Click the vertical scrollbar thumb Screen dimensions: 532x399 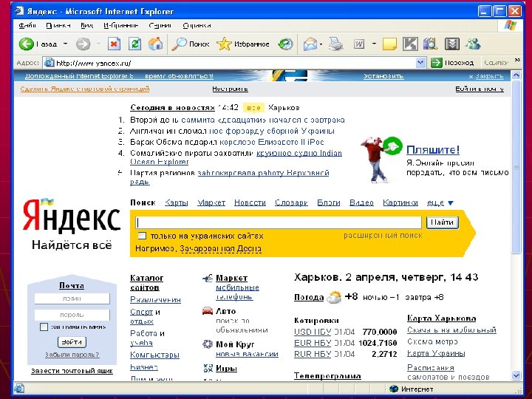click(x=516, y=166)
